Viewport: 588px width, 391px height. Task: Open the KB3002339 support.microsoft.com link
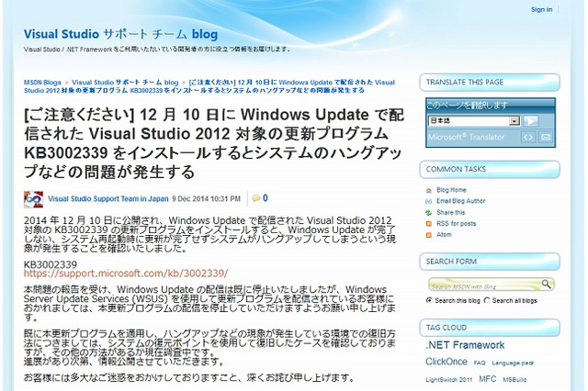[126, 274]
